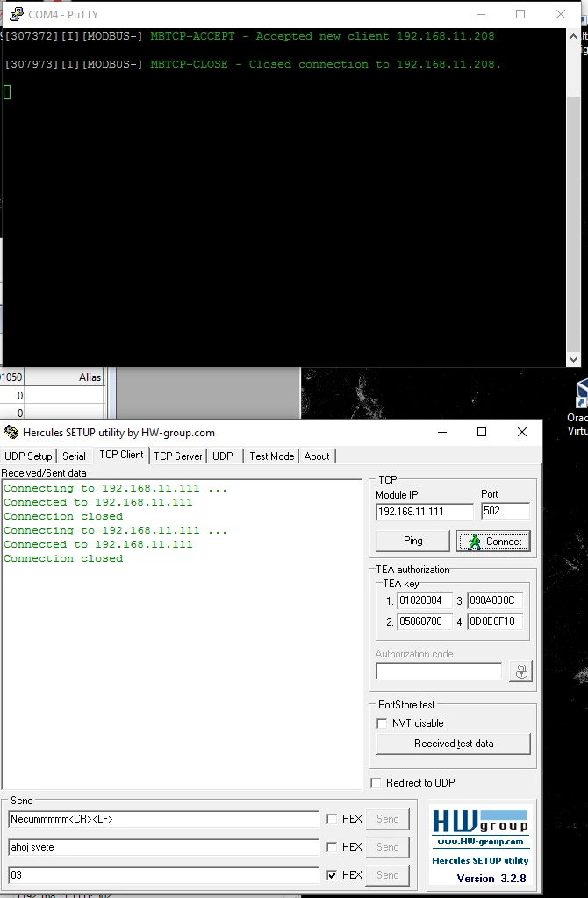Click the www.HW-group.com link
Viewport: 588px width, 898px height.
(x=480, y=841)
